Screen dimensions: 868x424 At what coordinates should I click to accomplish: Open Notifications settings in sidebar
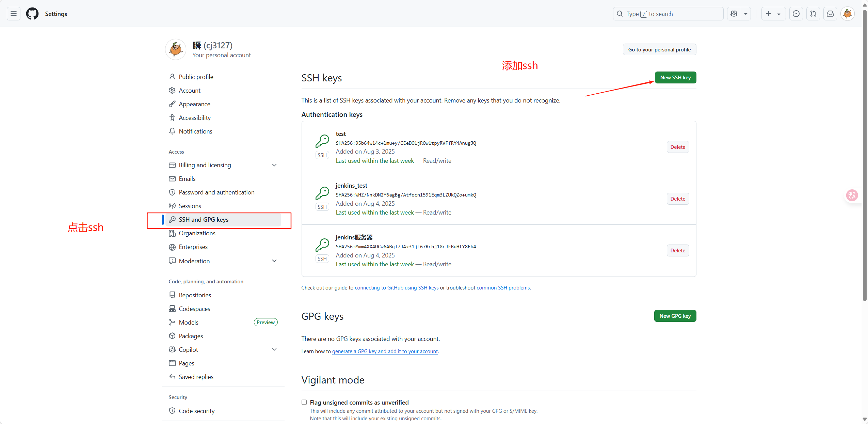(x=223, y=131)
